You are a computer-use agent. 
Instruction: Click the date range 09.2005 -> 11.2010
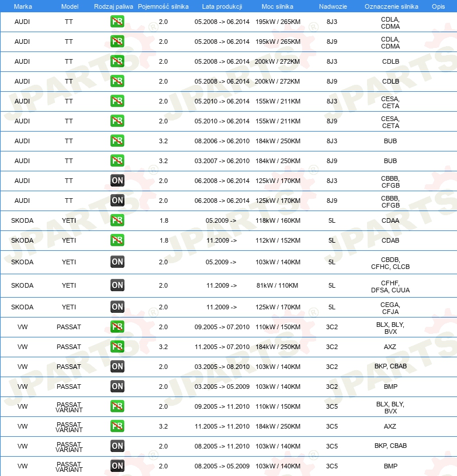(222, 406)
